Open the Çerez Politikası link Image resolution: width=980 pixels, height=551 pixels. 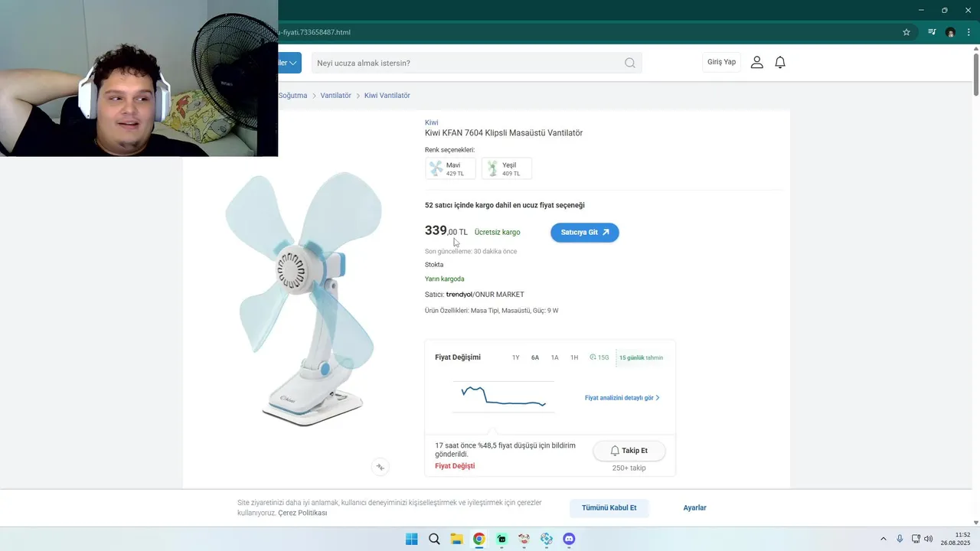302,513
